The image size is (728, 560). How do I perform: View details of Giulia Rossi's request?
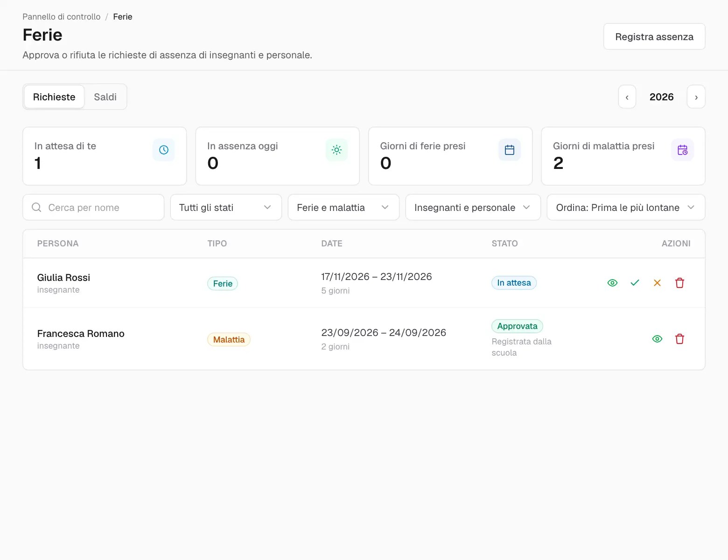coord(612,283)
